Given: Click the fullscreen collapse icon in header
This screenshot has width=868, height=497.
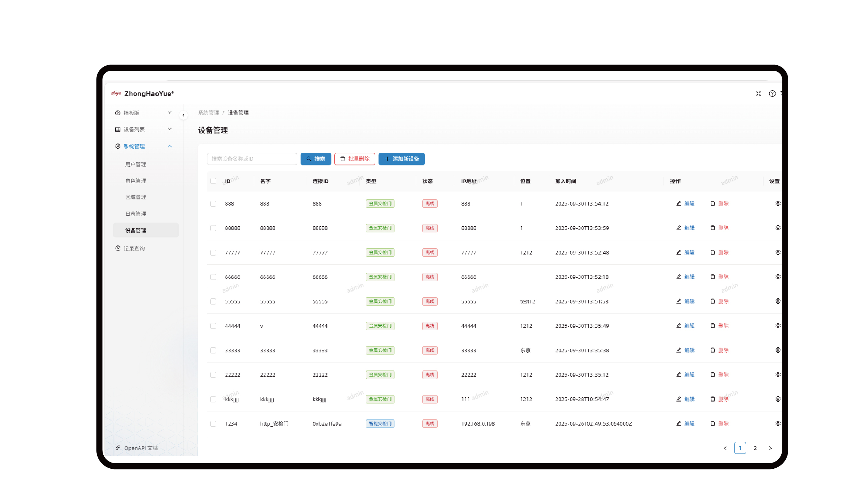Looking at the screenshot, I should point(758,94).
